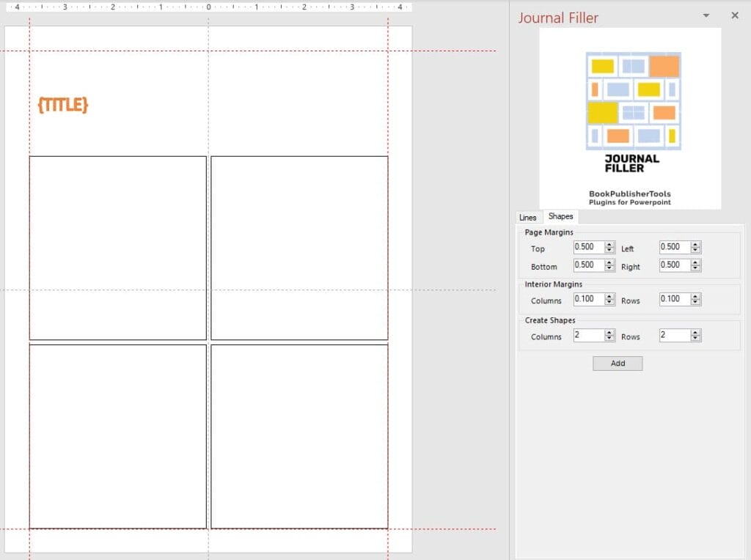Click the Create Shapes Rows field
This screenshot has width=751, height=560.
coord(675,336)
